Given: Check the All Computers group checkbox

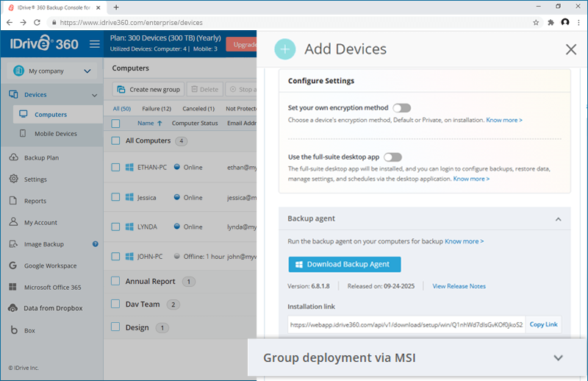Looking at the screenshot, I should coord(115,140).
